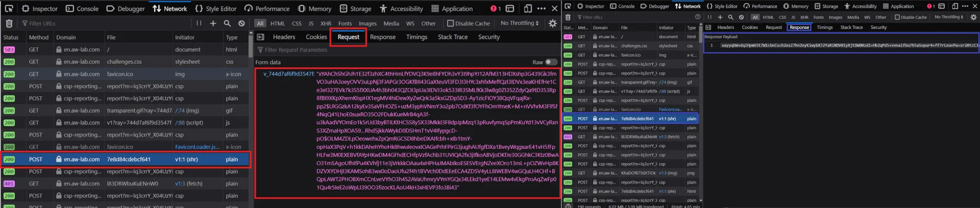Click the right panel's red error count icon
980x208 pixels.
pyautogui.click(x=931, y=6)
